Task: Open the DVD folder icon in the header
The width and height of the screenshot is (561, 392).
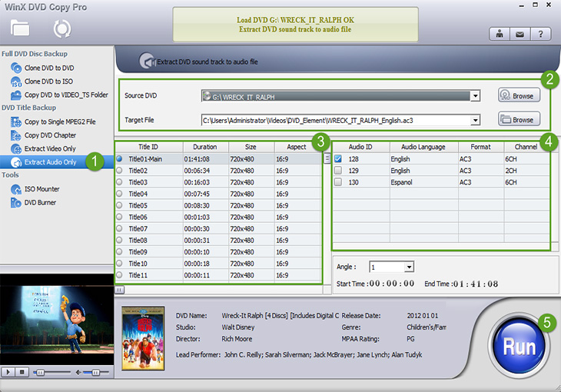Action: [20, 28]
